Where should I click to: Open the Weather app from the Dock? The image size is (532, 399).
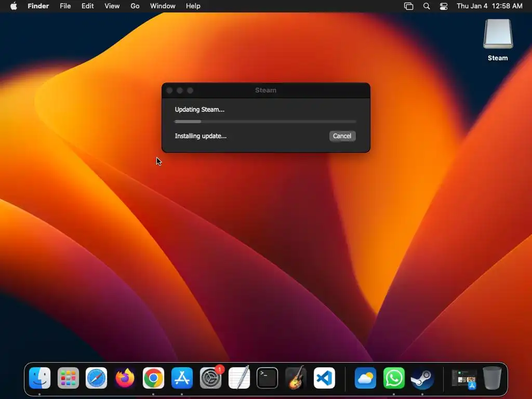pyautogui.click(x=365, y=378)
